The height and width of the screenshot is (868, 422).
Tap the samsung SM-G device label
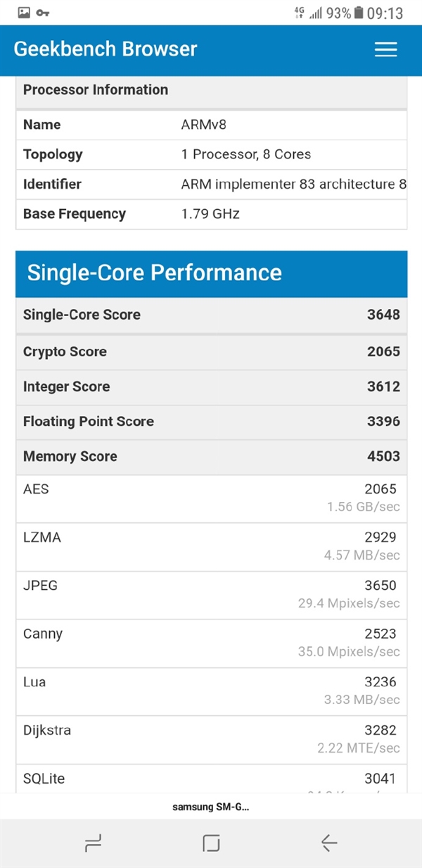point(210,806)
